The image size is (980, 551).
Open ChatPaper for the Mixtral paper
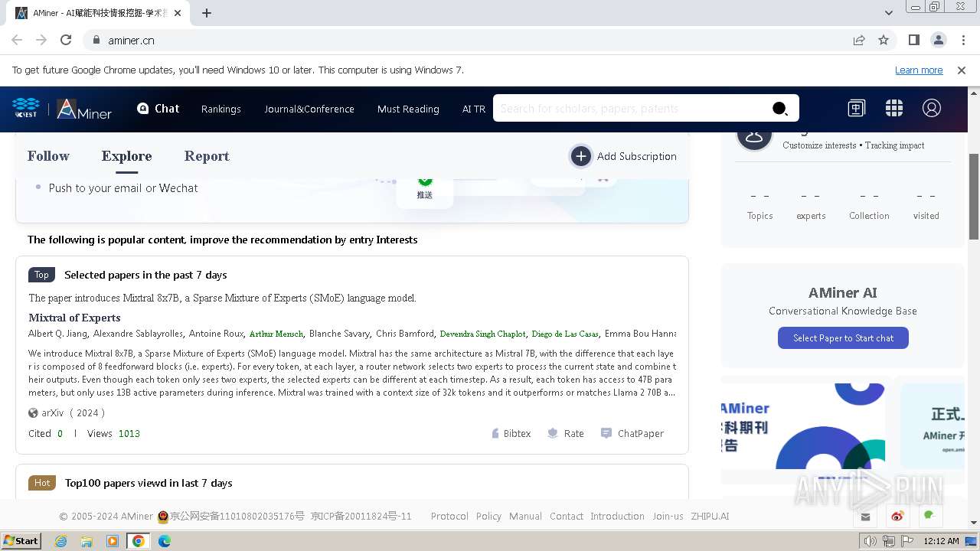(632, 433)
